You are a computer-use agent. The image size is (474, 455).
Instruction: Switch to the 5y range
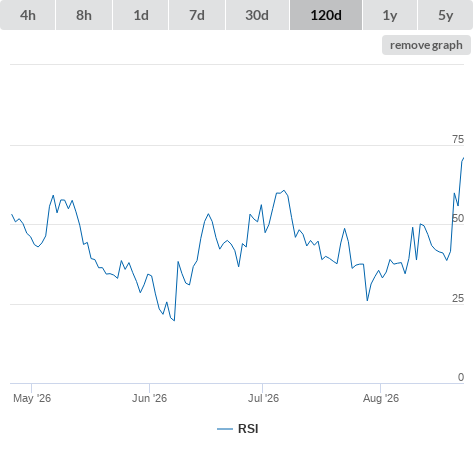pyautogui.click(x=446, y=15)
